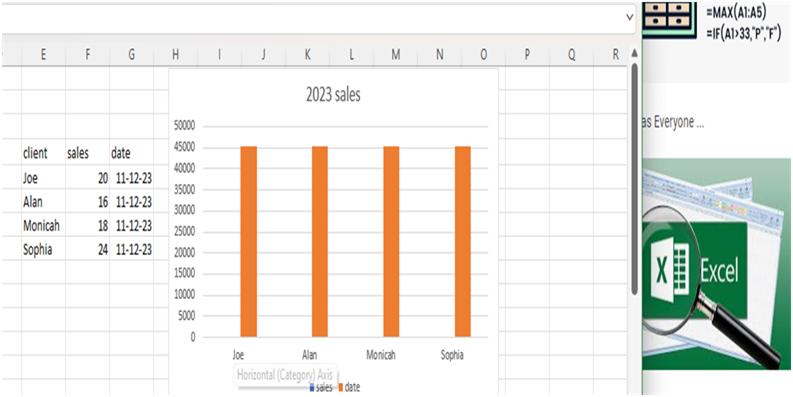
Task: Select column O header
Action: pos(483,55)
